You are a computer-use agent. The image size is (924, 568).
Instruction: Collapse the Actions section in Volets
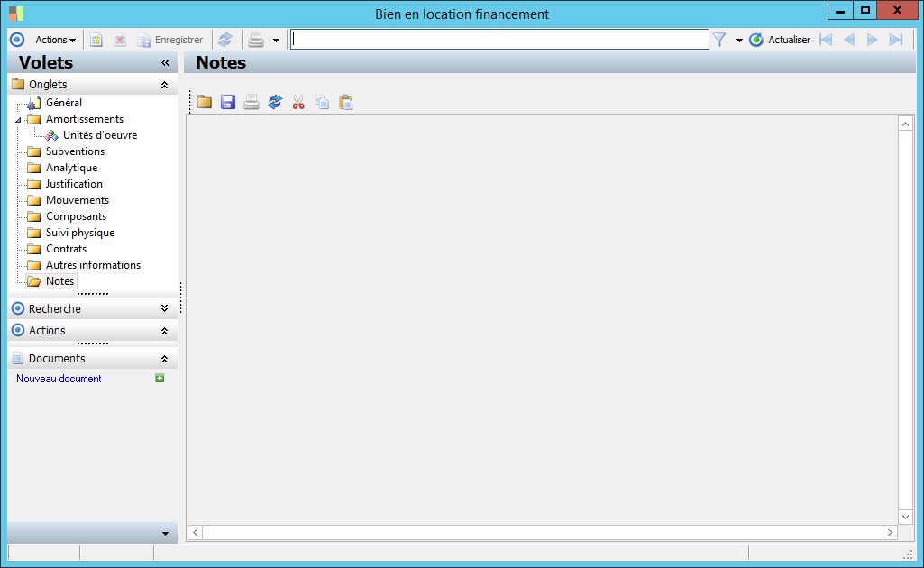pos(164,331)
